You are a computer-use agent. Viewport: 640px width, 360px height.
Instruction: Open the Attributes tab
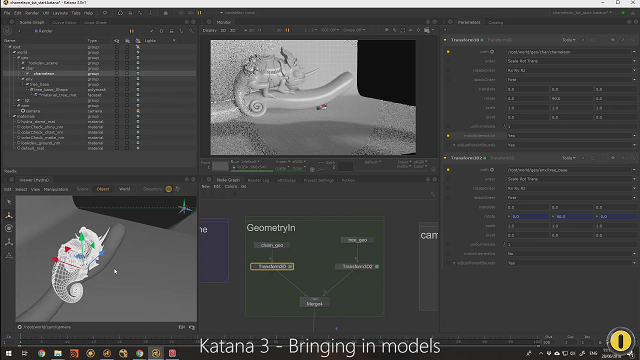[x=286, y=180]
